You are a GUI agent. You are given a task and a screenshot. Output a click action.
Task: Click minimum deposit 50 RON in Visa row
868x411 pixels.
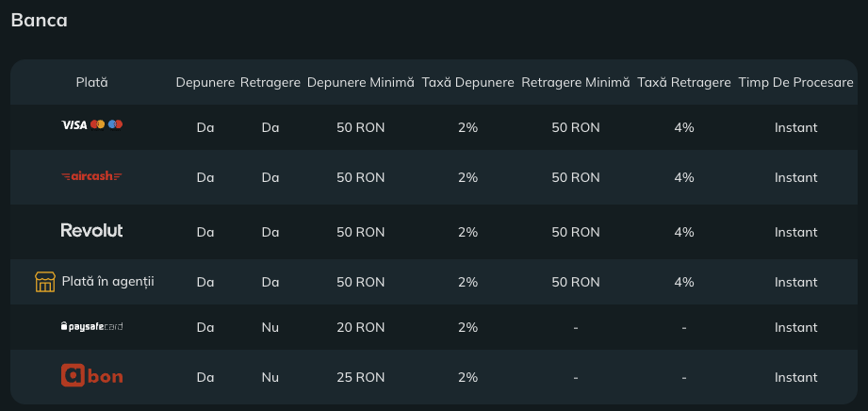pyautogui.click(x=360, y=127)
